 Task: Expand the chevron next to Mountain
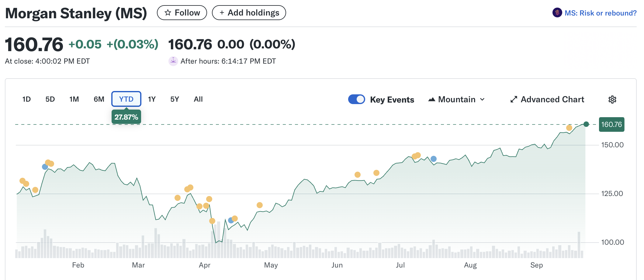tap(482, 100)
